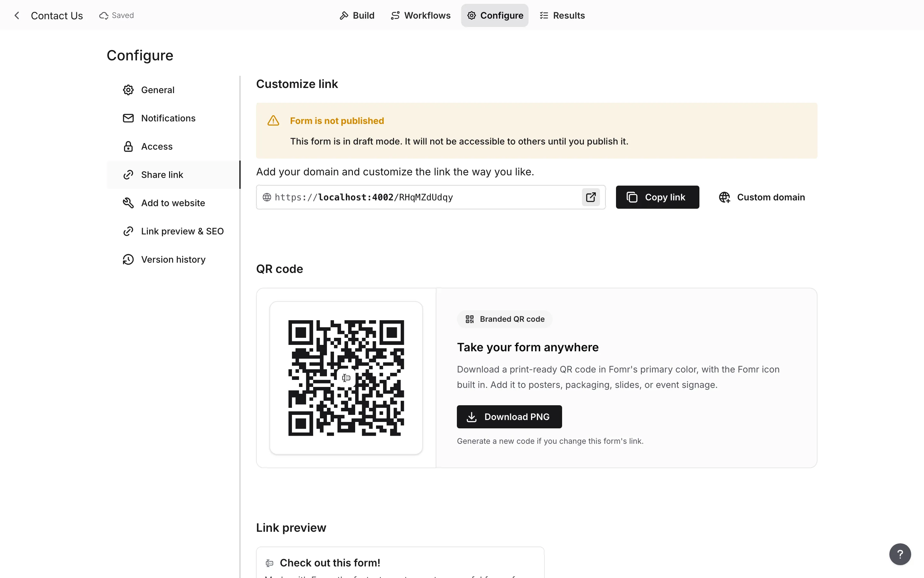924x578 pixels.
Task: Click the Fomr logo in QR code center
Action: [346, 378]
